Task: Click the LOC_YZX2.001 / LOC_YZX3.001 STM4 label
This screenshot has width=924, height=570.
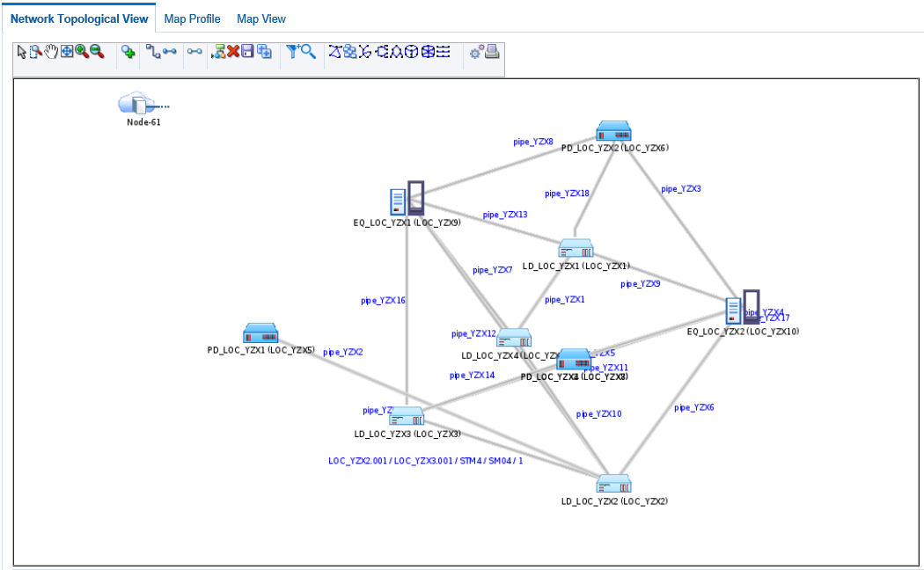Action: (425, 460)
